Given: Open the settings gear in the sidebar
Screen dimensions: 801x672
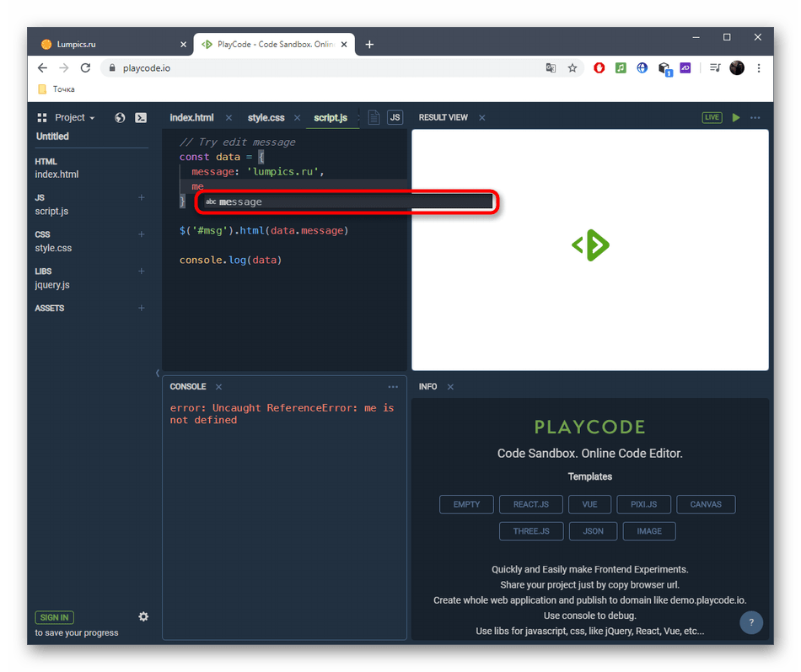Looking at the screenshot, I should tap(143, 616).
